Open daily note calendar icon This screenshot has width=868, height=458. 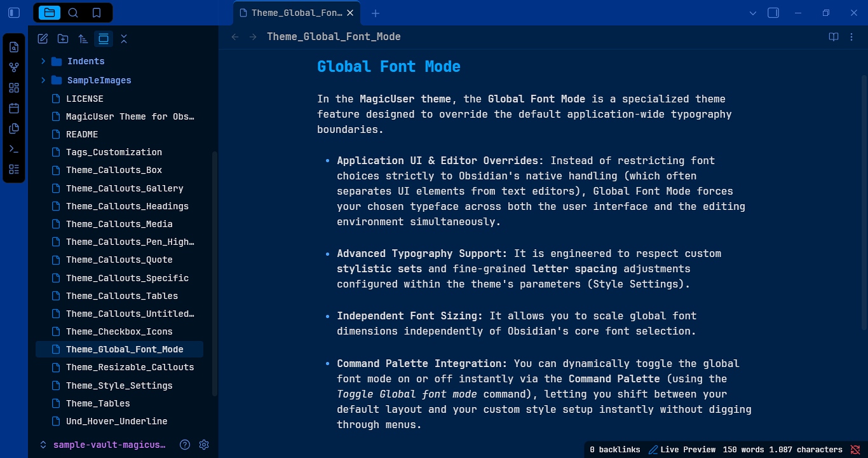(14, 108)
